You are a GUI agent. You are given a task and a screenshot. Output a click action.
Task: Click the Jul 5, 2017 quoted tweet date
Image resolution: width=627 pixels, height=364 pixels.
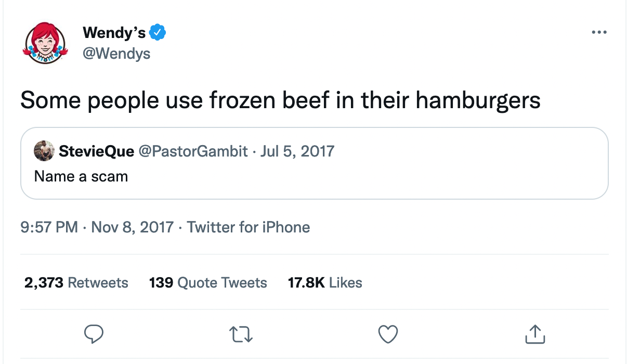click(x=297, y=151)
